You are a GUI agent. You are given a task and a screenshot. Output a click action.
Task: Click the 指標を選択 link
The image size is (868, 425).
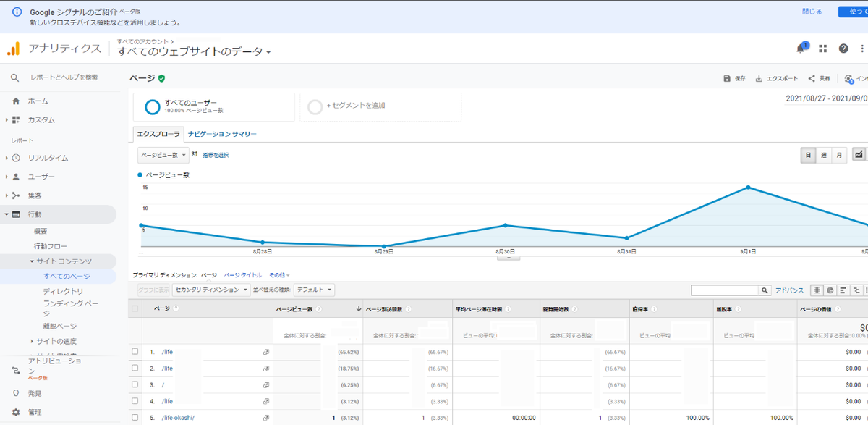pos(215,155)
